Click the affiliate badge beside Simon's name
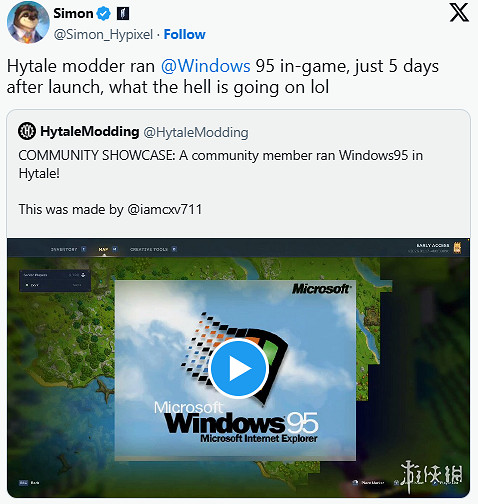Image resolution: width=478 pixels, height=504 pixels. (123, 14)
